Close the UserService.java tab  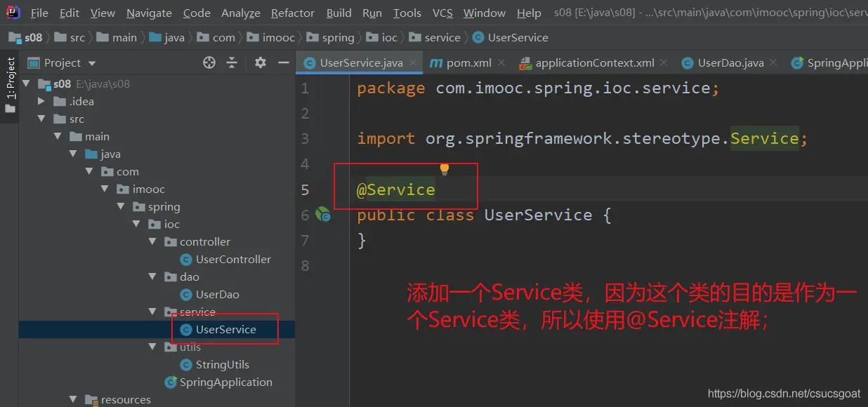[414, 63]
